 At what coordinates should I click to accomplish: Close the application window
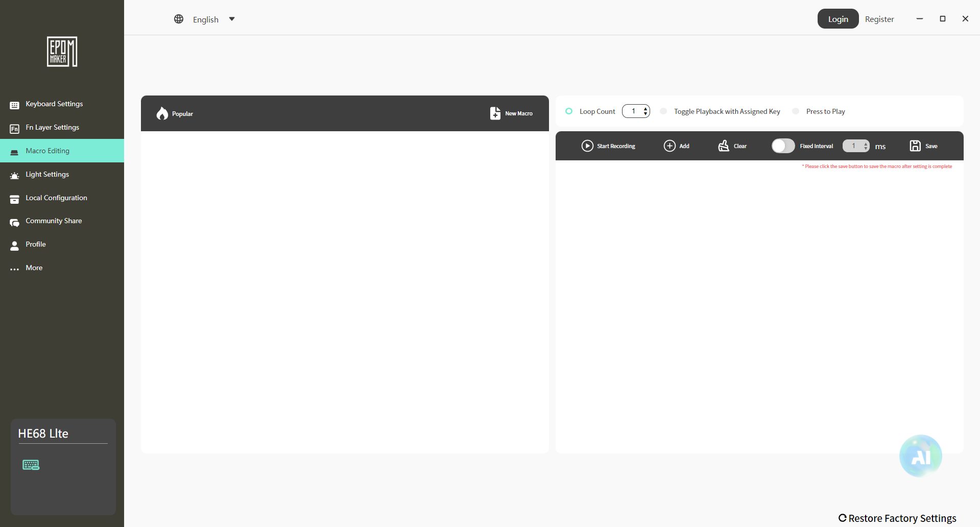965,18
